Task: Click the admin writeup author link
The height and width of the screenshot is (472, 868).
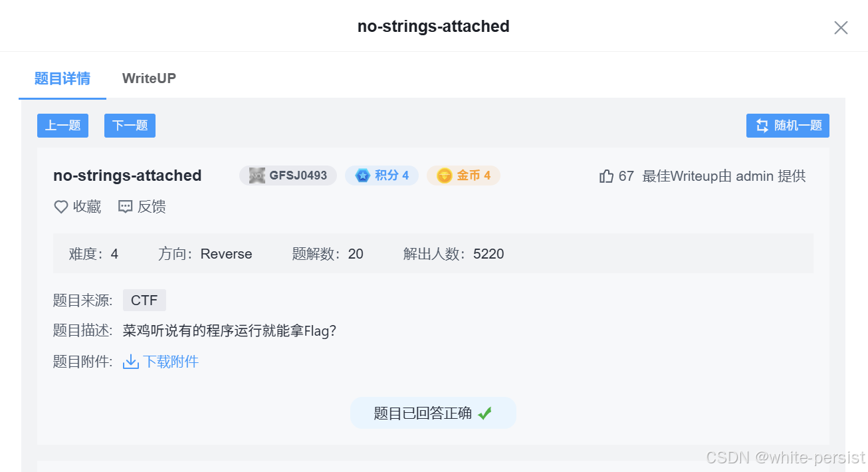Action: tap(758, 176)
